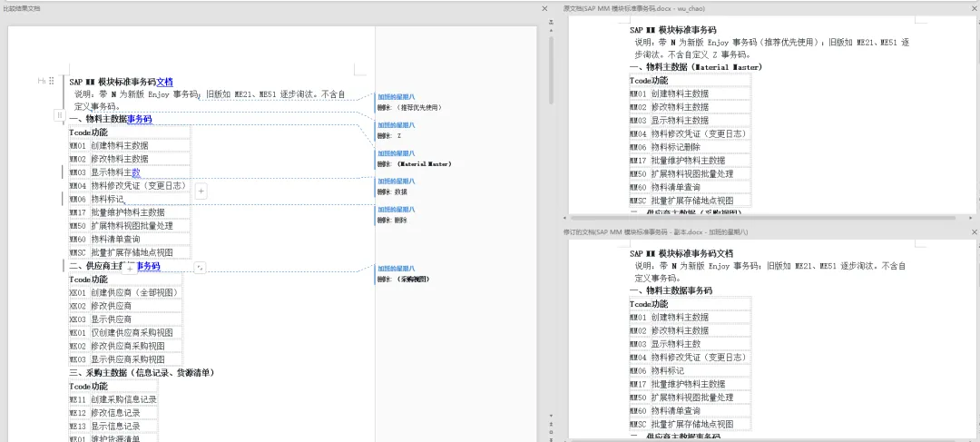Click the inserted text 文档 in the title
The height and width of the screenshot is (442, 980).
click(164, 82)
